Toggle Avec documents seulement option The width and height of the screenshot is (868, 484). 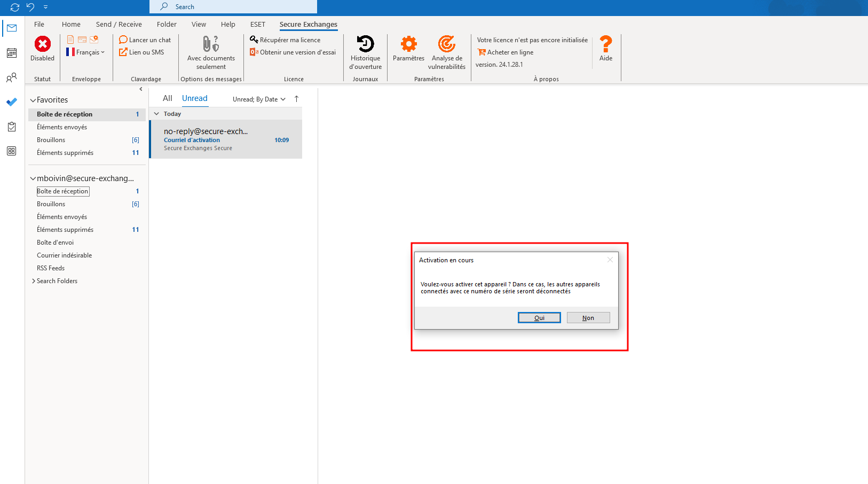point(211,53)
